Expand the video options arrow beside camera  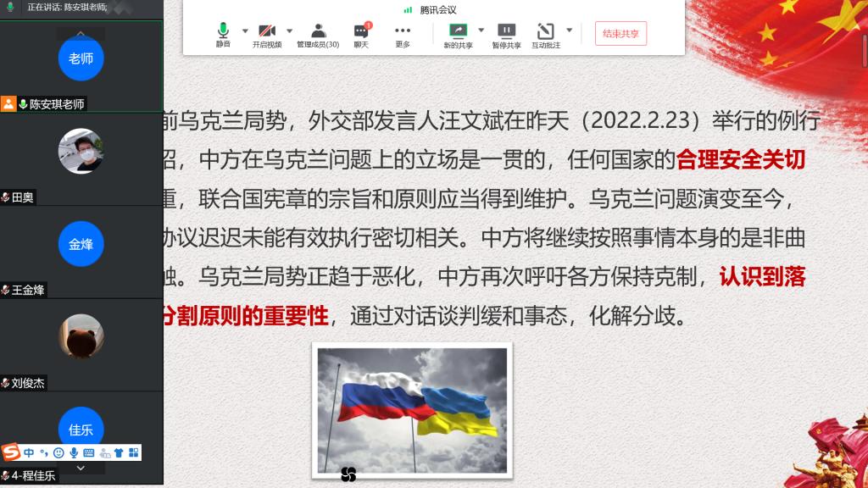(x=289, y=30)
